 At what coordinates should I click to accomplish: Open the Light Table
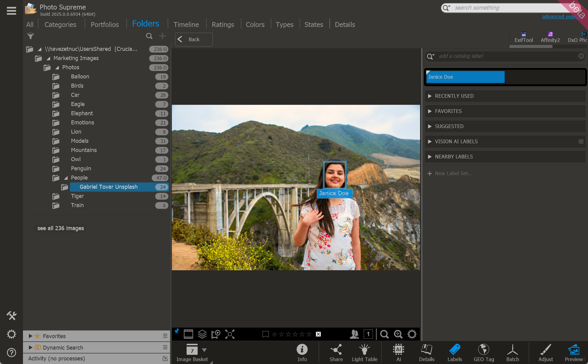pyautogui.click(x=365, y=353)
